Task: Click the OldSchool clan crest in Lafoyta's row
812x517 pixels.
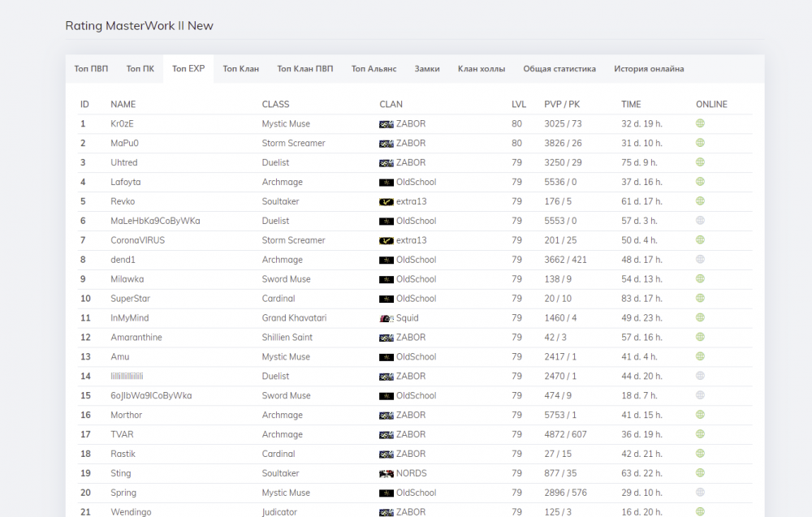Action: coord(387,183)
